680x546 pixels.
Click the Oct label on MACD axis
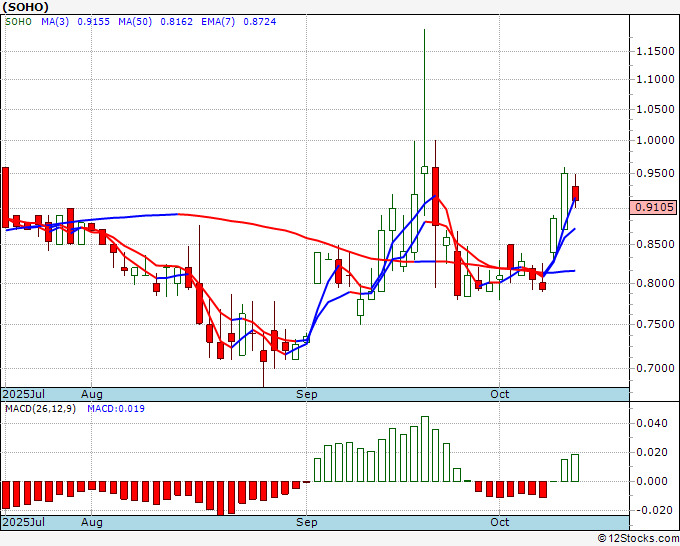pos(500,522)
